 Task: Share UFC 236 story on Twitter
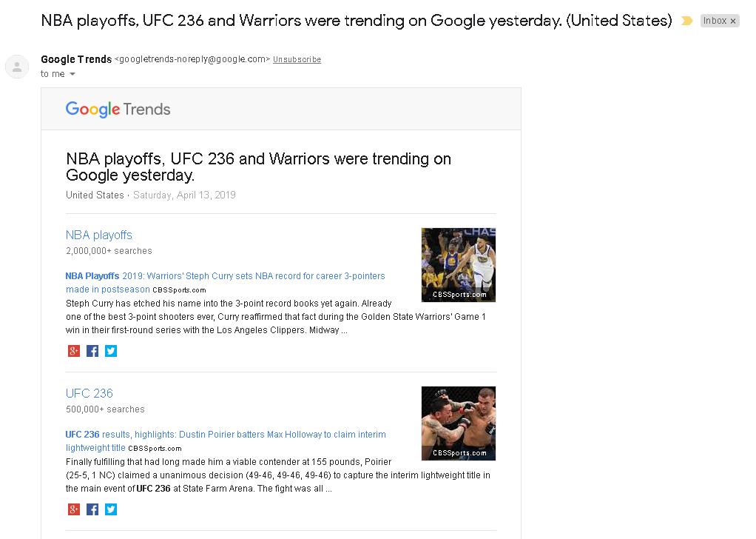tap(111, 509)
